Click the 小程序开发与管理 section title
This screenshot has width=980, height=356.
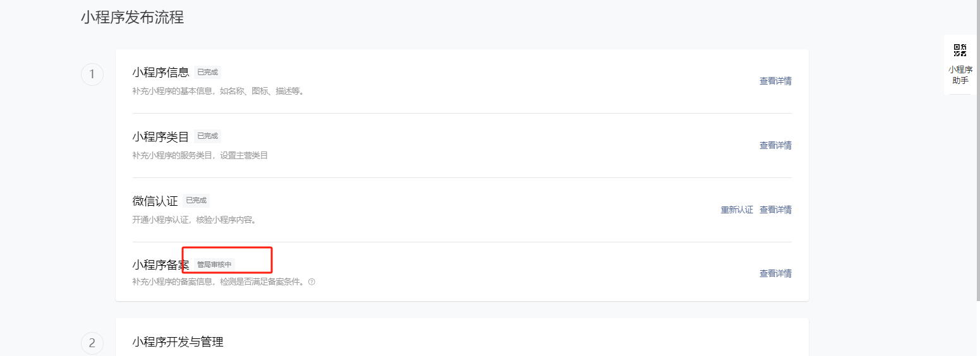[x=178, y=342]
